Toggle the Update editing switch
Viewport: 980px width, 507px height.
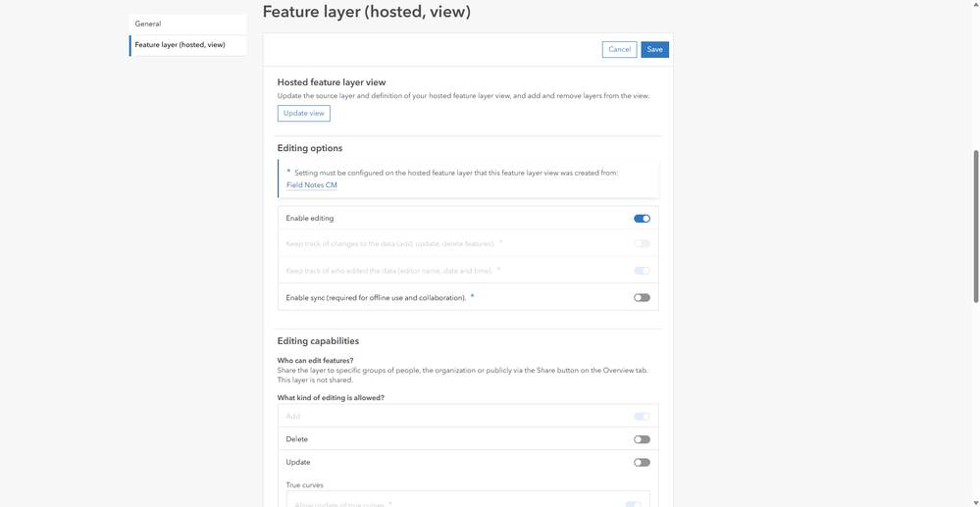642,463
